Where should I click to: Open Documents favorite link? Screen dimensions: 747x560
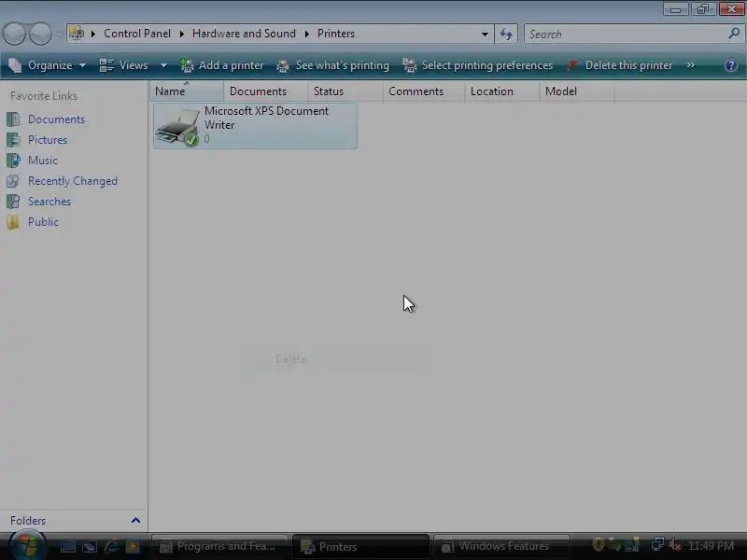(x=56, y=119)
